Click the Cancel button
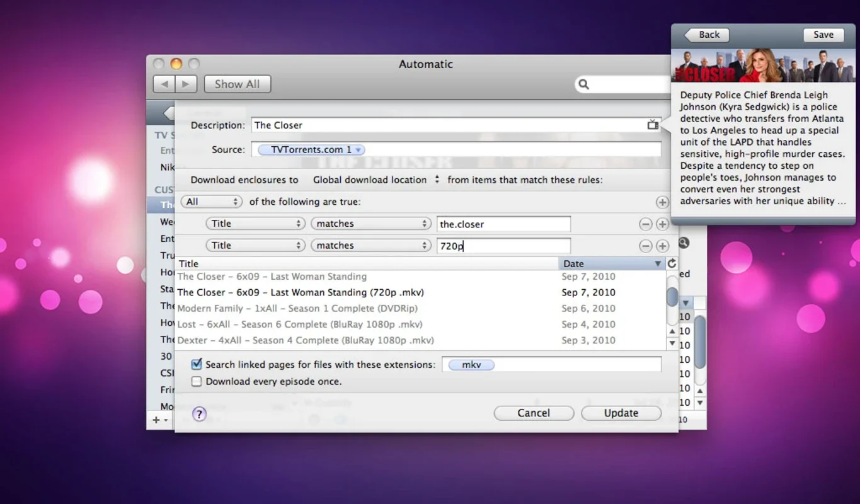Screen dimensions: 860x504 tap(534, 413)
